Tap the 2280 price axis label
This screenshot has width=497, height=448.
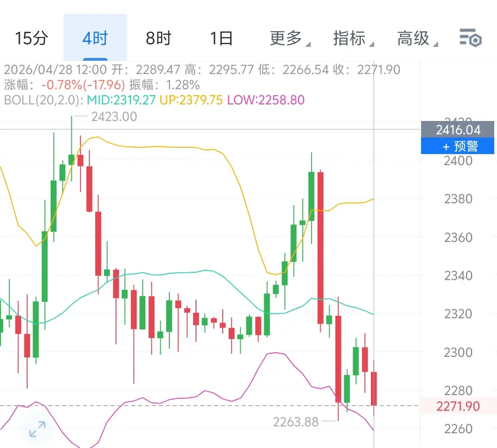point(458,391)
